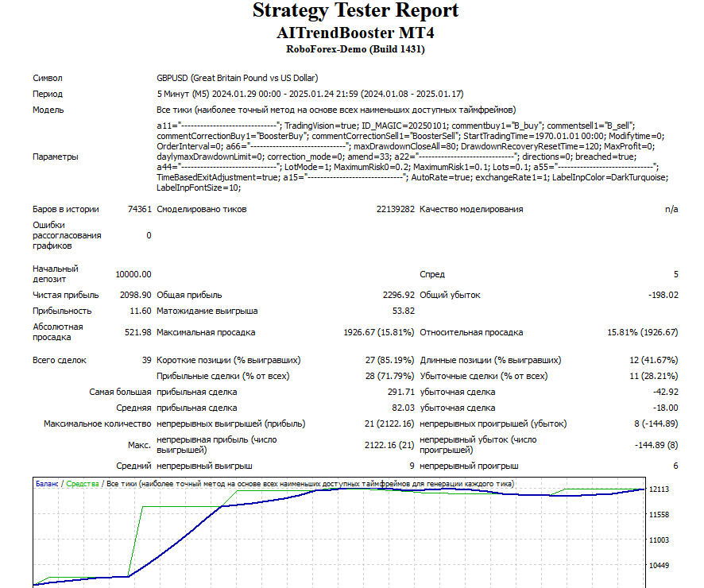Click the 'Баров в истории' label
The image size is (704, 588).
65,209
